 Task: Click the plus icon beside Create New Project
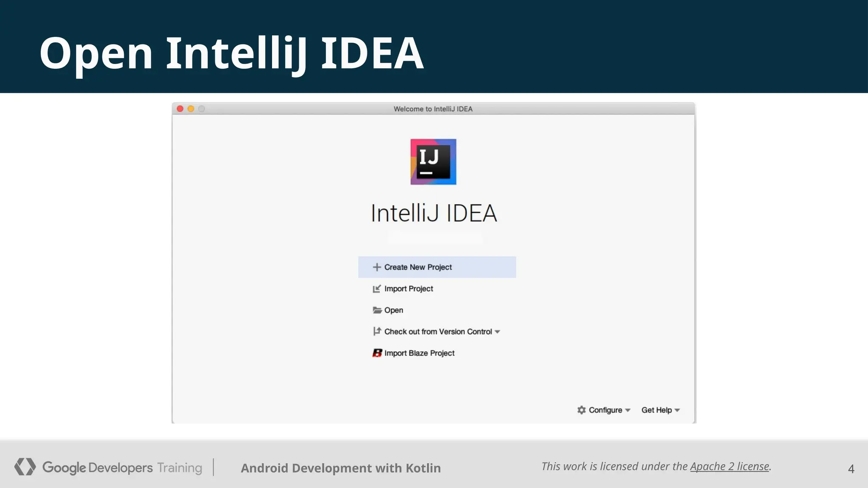(x=377, y=267)
